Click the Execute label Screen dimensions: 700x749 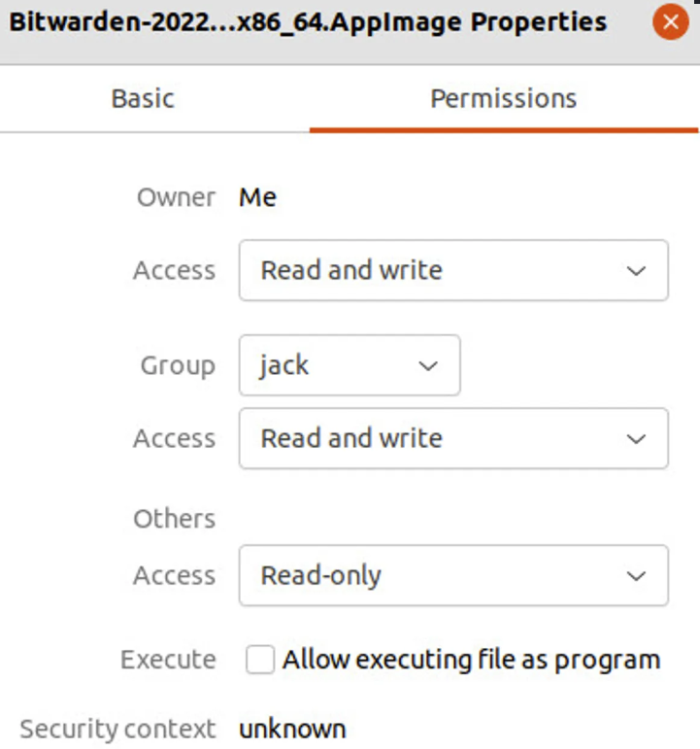[168, 661]
